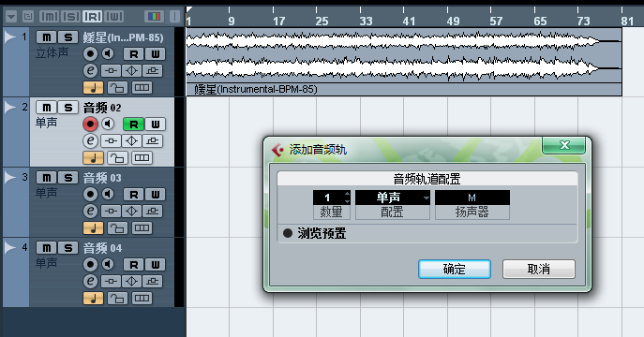Toggle write automation W on 音频 04
Screen dimensions: 644x337
pos(156,264)
